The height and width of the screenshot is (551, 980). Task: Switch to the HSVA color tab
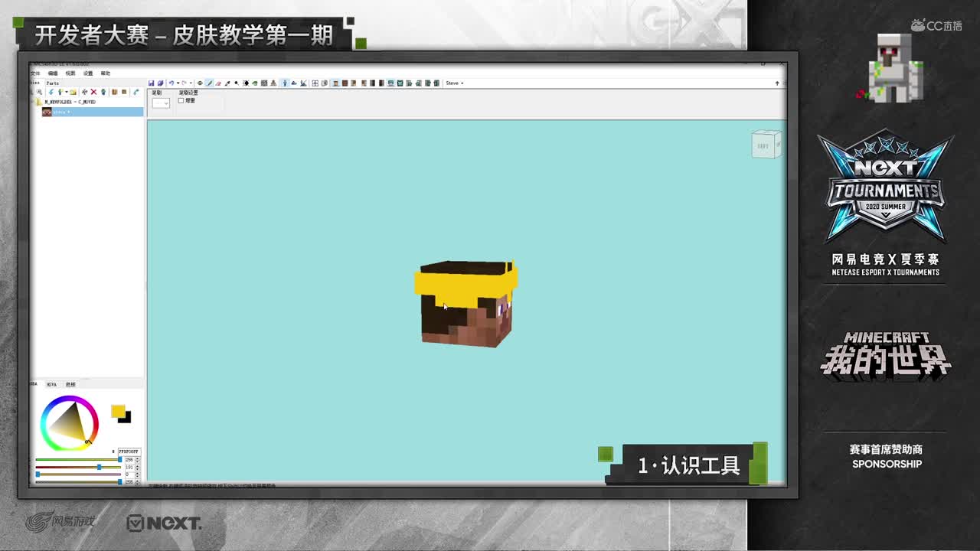coord(51,384)
